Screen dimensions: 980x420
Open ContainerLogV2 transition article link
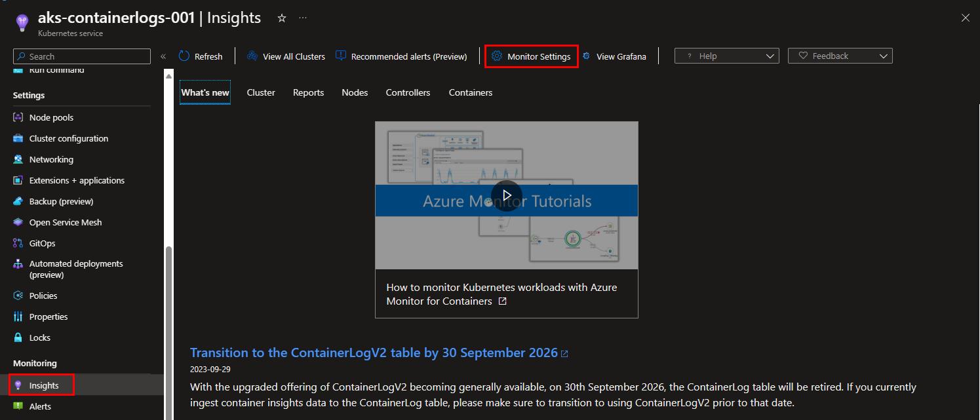(374, 353)
